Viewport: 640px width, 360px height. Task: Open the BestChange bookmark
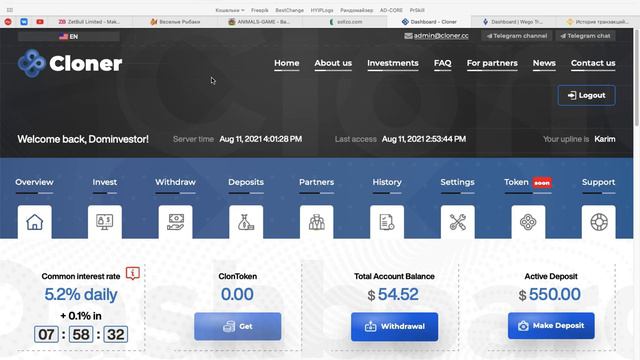[x=289, y=10]
